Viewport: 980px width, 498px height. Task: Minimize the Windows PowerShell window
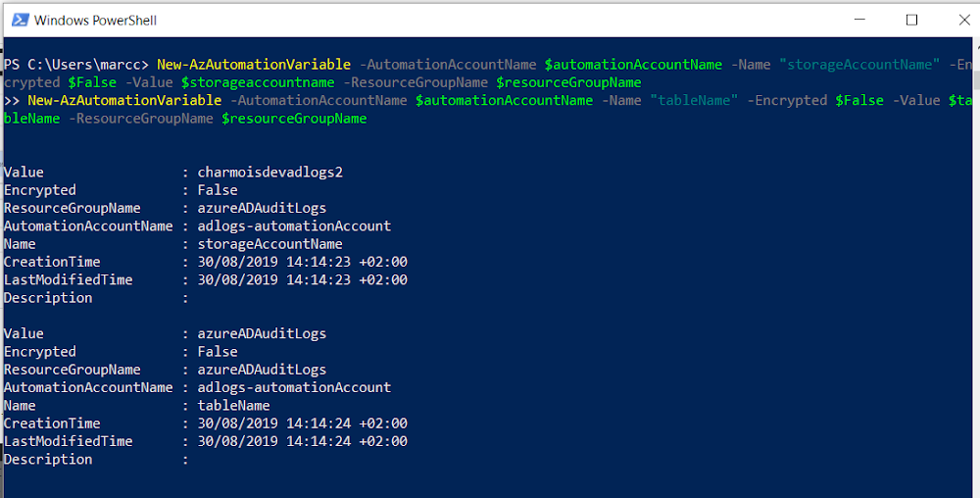[x=860, y=20]
